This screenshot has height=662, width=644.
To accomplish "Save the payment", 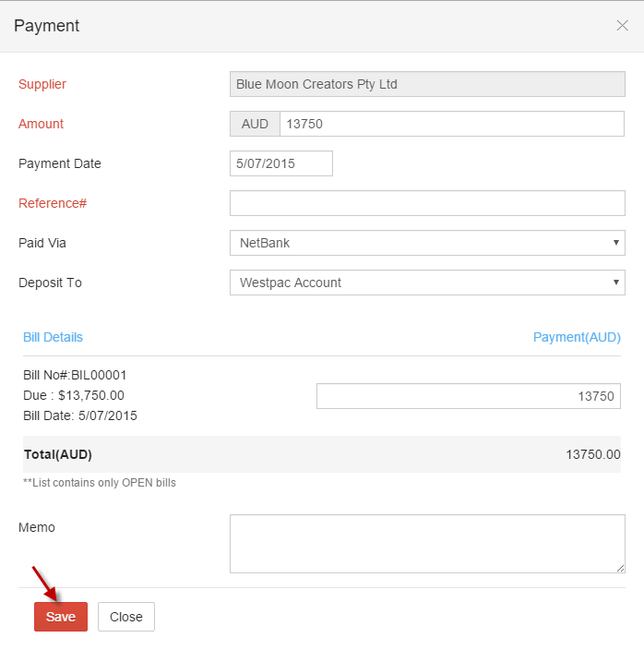I will [61, 617].
